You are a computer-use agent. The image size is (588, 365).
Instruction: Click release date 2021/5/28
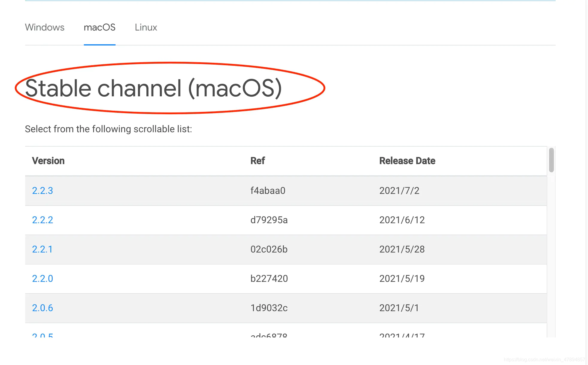tap(402, 249)
